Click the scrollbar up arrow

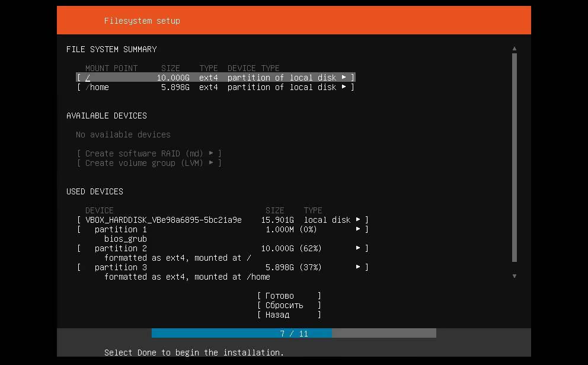pyautogui.click(x=514, y=49)
